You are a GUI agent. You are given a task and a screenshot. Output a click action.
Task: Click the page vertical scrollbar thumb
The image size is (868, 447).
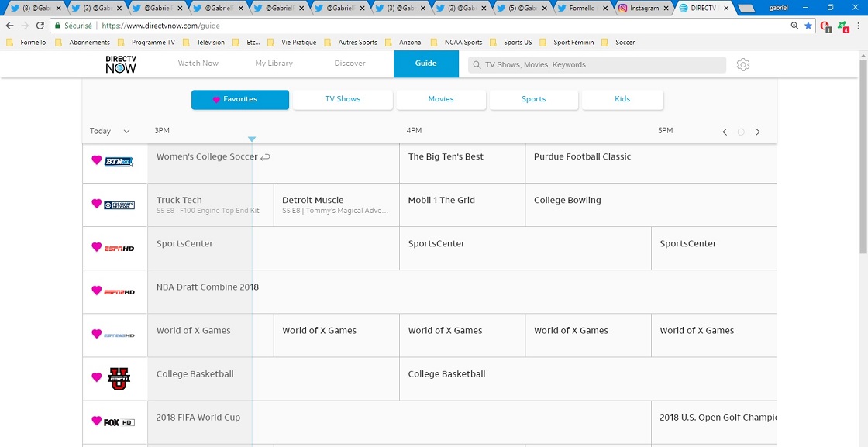point(863,155)
